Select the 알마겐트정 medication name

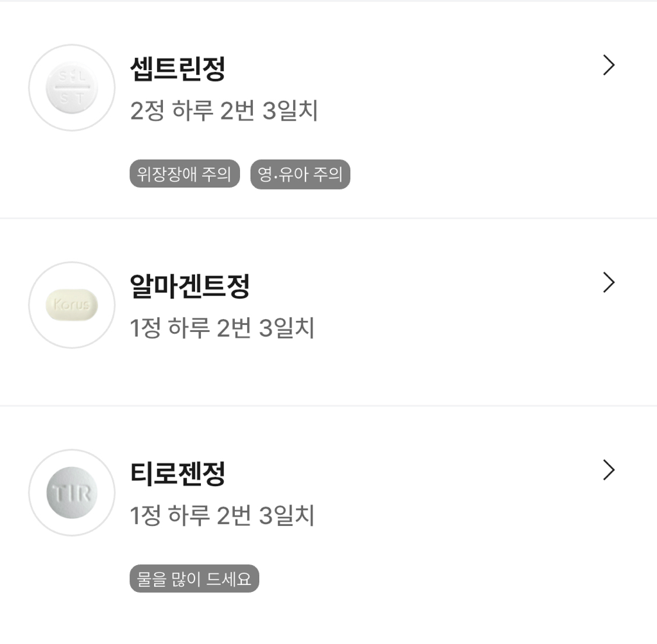click(189, 285)
